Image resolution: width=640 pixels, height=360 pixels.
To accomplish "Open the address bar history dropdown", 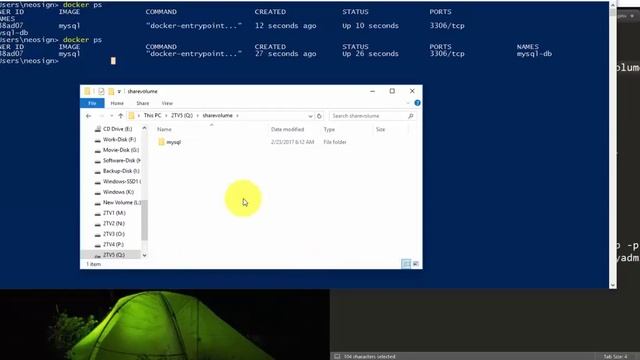I will tap(310, 116).
